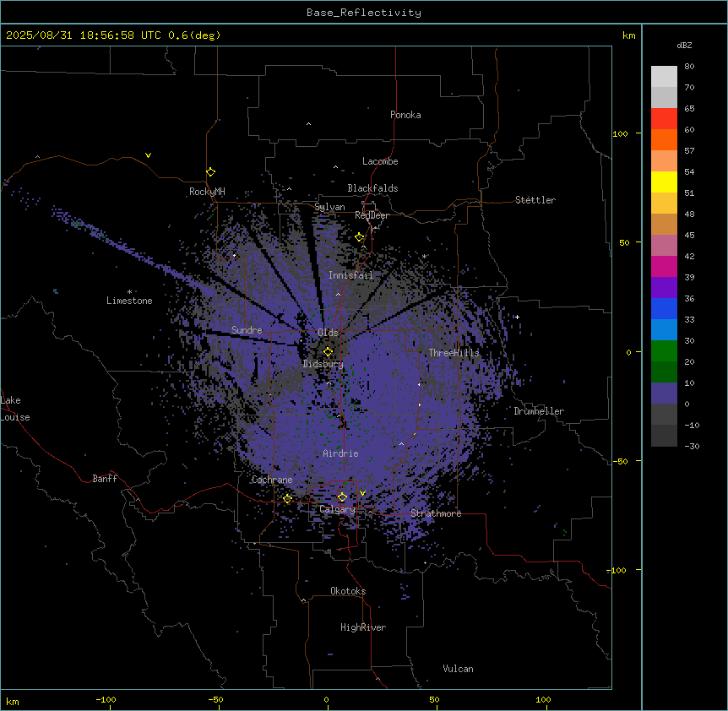
Task: Click the -30 value on the dBZ scale
Action: (x=692, y=447)
